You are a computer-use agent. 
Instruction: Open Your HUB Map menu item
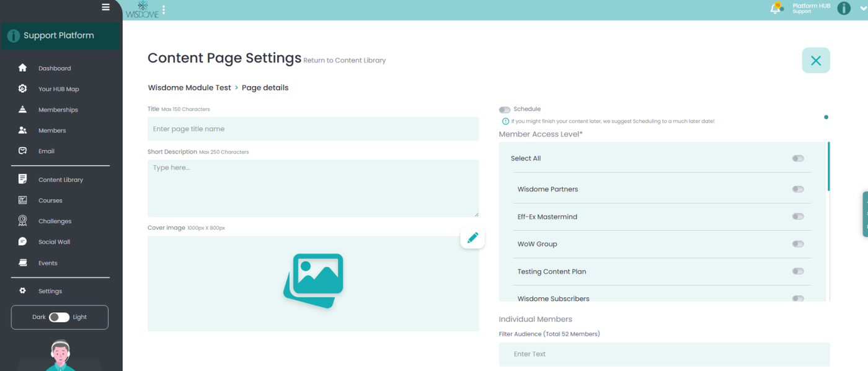pyautogui.click(x=58, y=89)
